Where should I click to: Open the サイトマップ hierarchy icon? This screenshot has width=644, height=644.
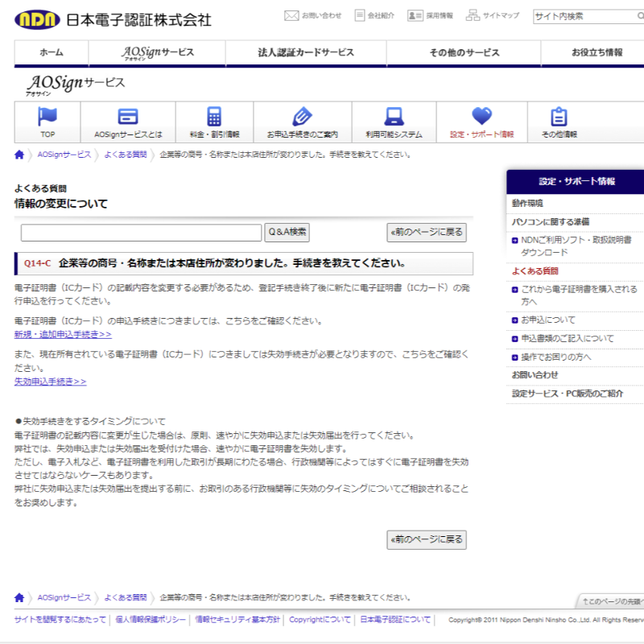coord(473,15)
